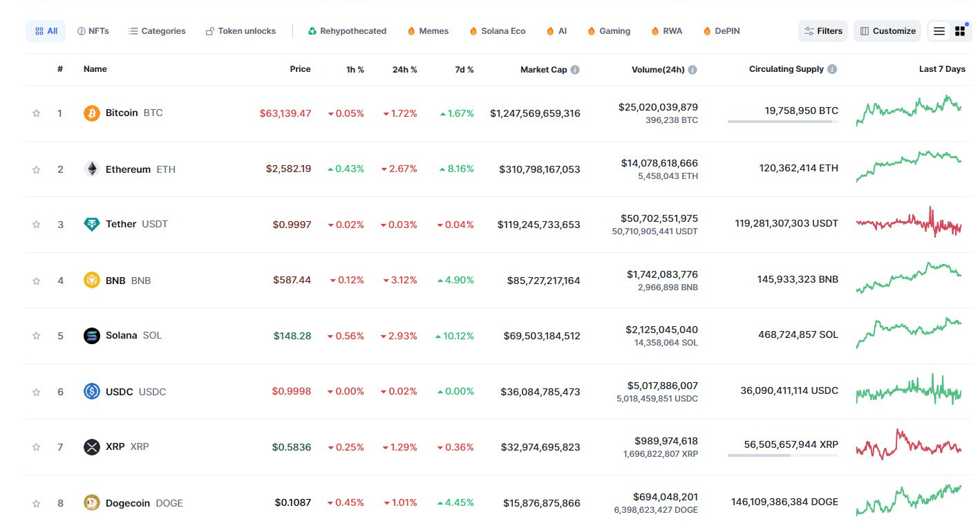Sort table by 24h % column

405,70
